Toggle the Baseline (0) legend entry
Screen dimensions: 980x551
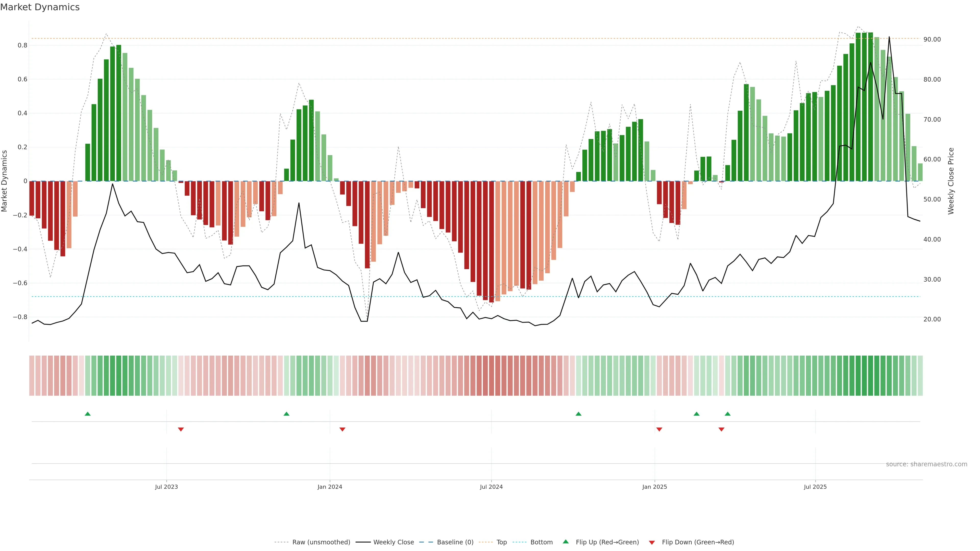click(x=455, y=542)
